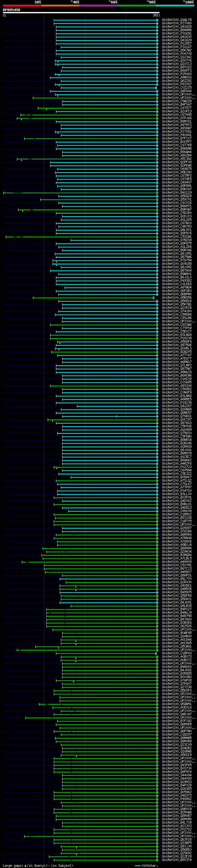Select hit UniRef100_Q09188
The height and width of the screenshot is (868, 197).
pyautogui.click(x=176, y=264)
